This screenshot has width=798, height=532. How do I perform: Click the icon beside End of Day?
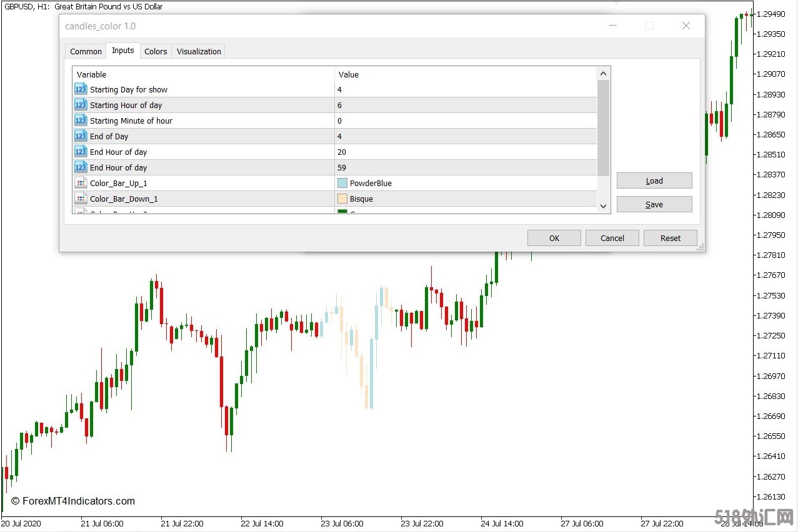click(81, 136)
